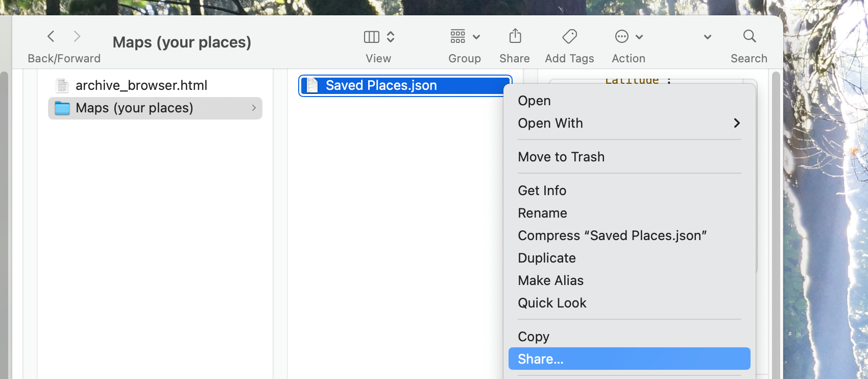The image size is (868, 379).
Task: Click the Add Tags icon
Action: [x=569, y=36]
